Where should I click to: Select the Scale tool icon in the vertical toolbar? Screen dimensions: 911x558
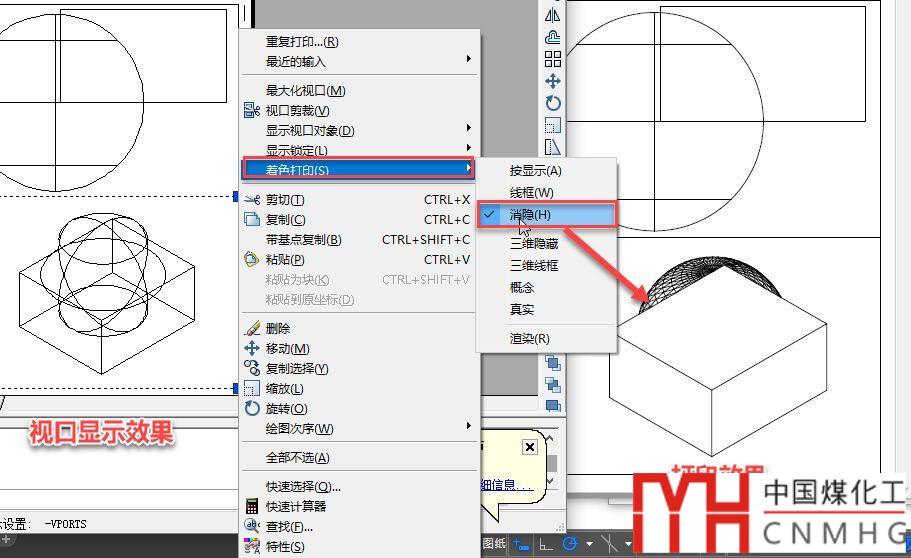tap(553, 125)
